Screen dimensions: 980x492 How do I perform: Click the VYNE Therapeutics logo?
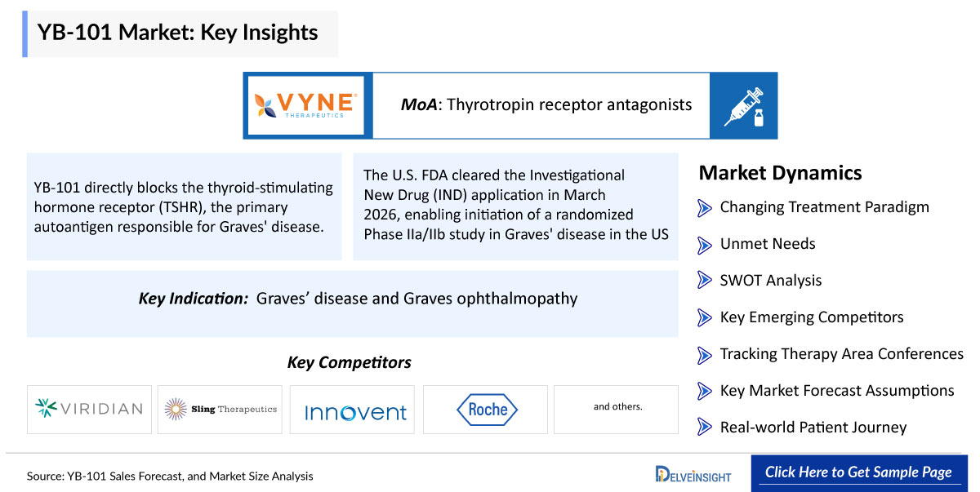(x=306, y=105)
